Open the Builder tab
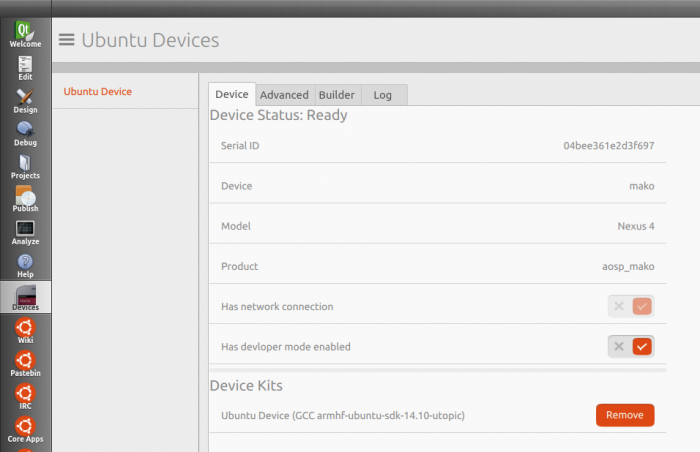The width and height of the screenshot is (700, 452). pyautogui.click(x=337, y=95)
